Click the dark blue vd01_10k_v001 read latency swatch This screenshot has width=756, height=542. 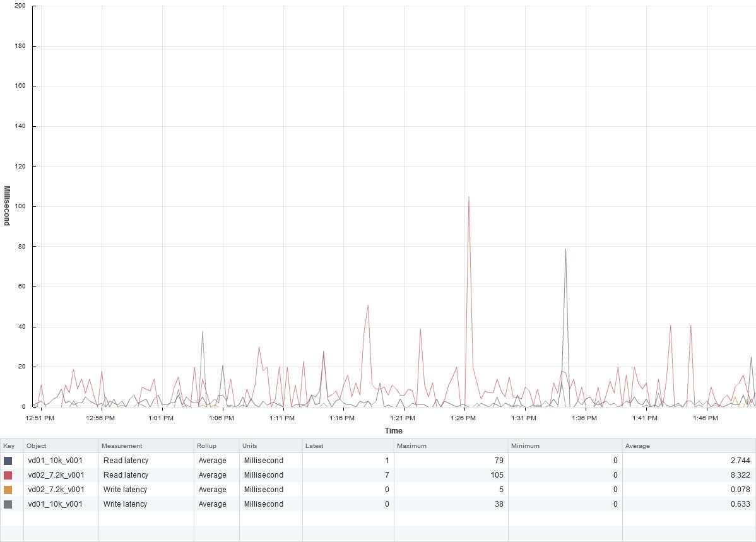point(8,461)
